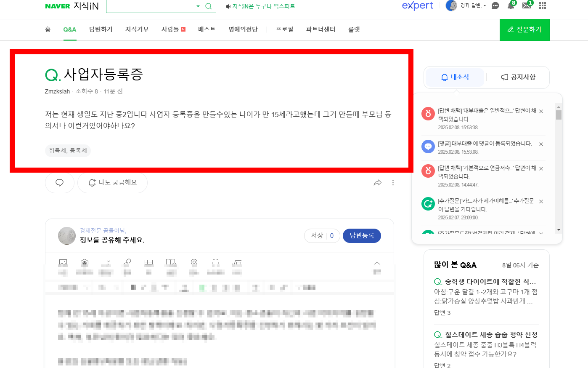This screenshot has height=368, width=588.
Task: Click the pentagon box icon next to the photo icon
Action: pos(85,263)
